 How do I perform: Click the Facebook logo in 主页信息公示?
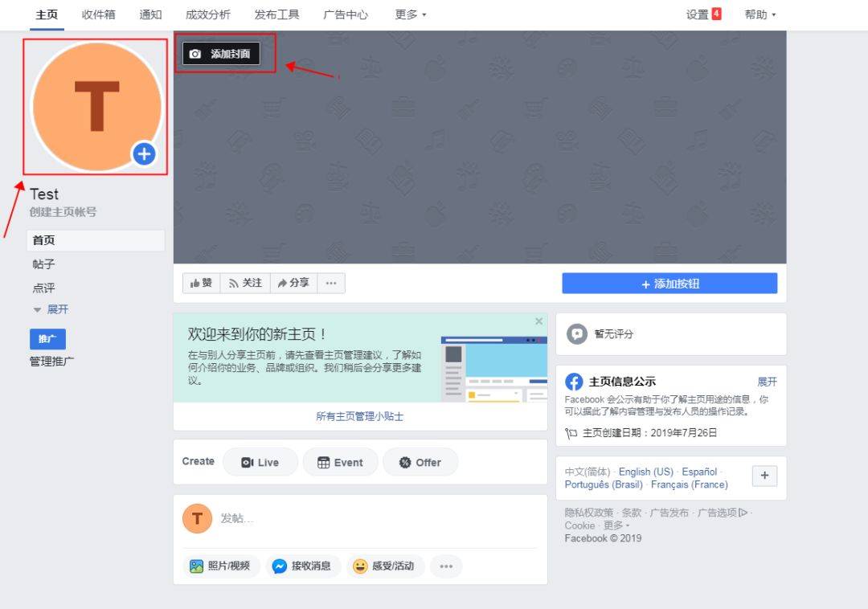click(574, 382)
